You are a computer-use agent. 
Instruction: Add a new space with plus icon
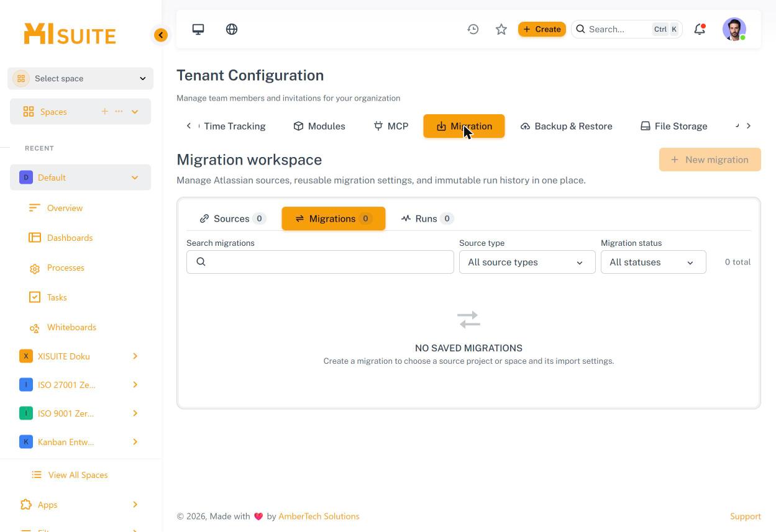(x=104, y=112)
